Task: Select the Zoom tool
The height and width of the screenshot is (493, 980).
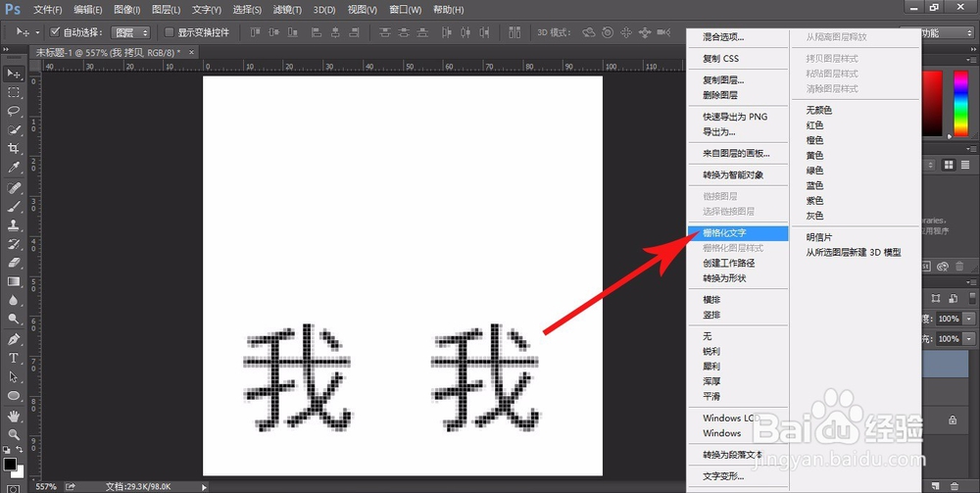Action: pyautogui.click(x=14, y=435)
